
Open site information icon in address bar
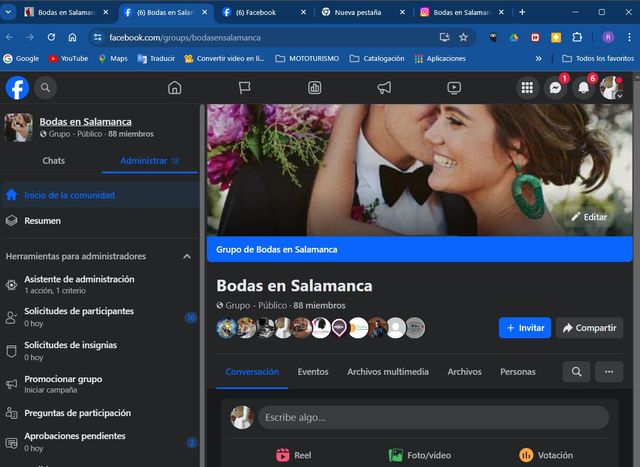[x=98, y=37]
